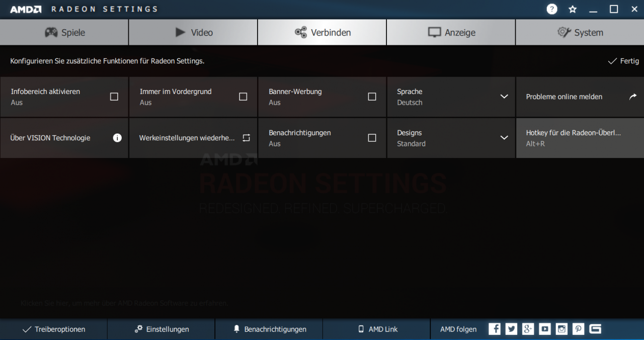The image size is (644, 340).
Task: Click the Probleme online melden tile text
Action: point(564,97)
